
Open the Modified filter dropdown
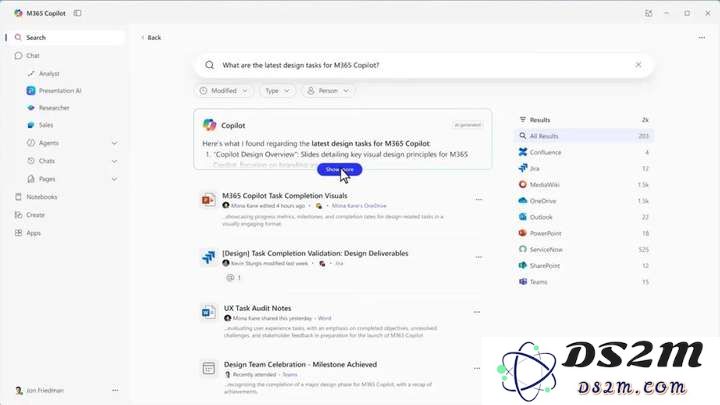coord(224,91)
